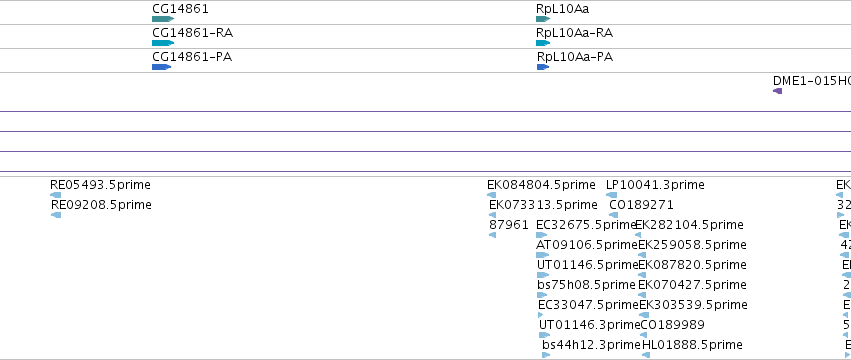Click the EK073313.5prime label text
Screen dimensions: 851x360
pyautogui.click(x=543, y=205)
